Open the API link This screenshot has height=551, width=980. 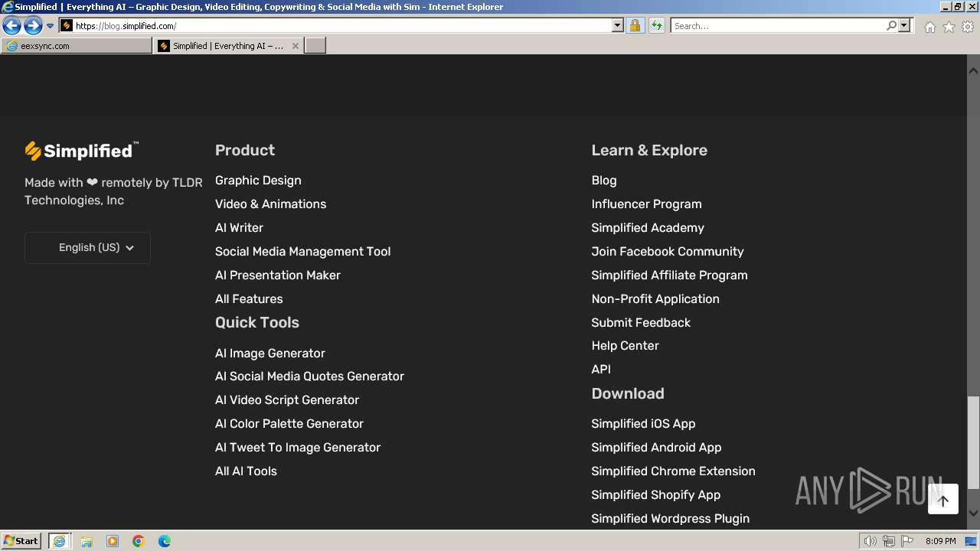(601, 370)
